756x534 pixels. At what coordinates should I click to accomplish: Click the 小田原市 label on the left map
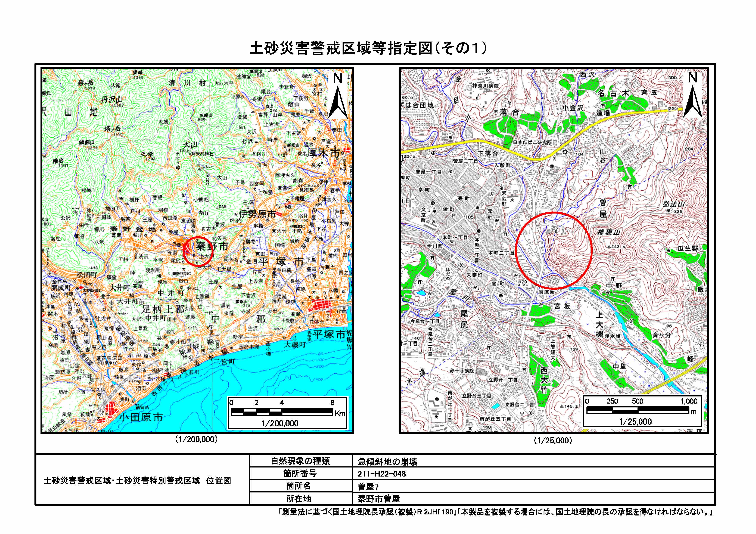pyautogui.click(x=141, y=418)
